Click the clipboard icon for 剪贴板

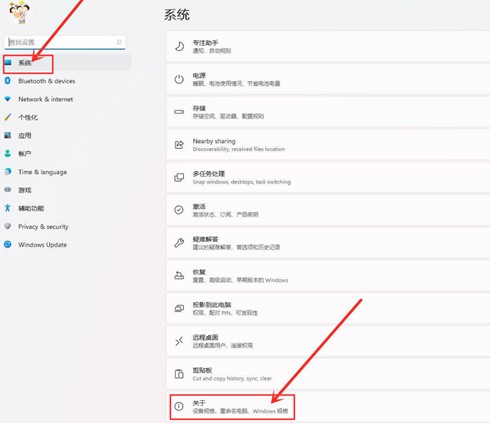(x=179, y=374)
